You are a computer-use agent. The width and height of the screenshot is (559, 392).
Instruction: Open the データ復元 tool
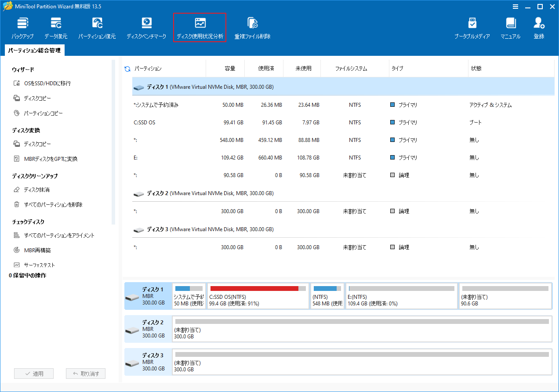click(56, 26)
